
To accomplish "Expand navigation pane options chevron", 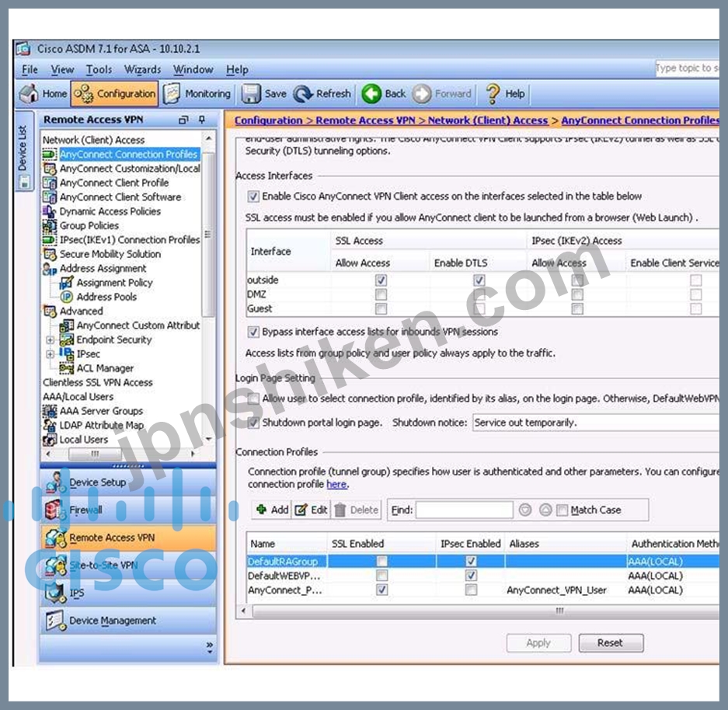I will click(x=210, y=647).
